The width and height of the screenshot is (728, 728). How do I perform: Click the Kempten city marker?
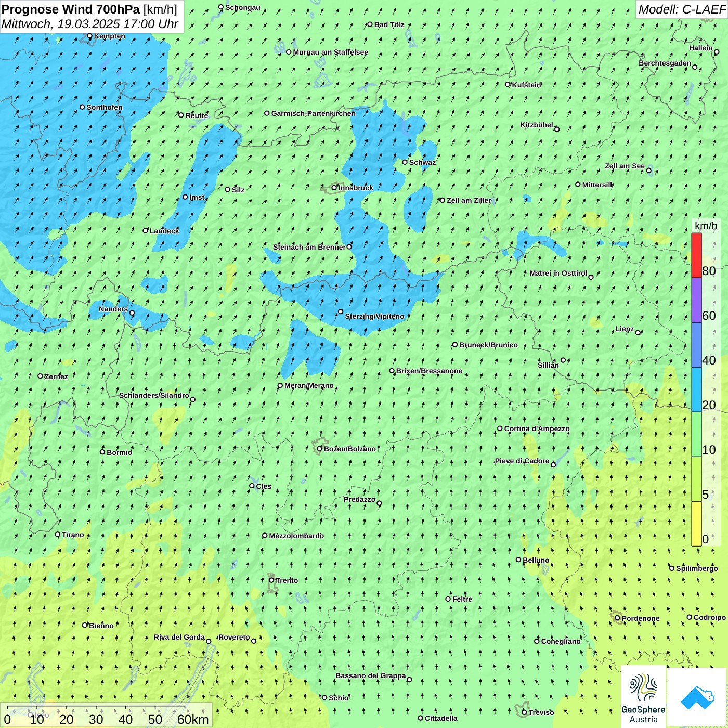point(89,36)
